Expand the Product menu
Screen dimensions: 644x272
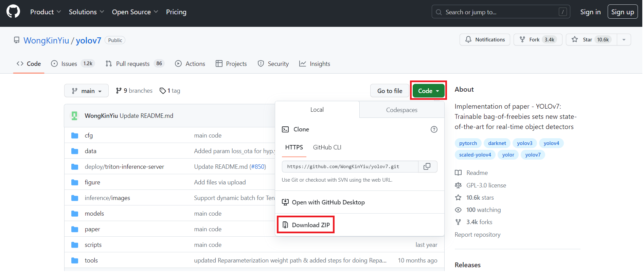(x=46, y=12)
